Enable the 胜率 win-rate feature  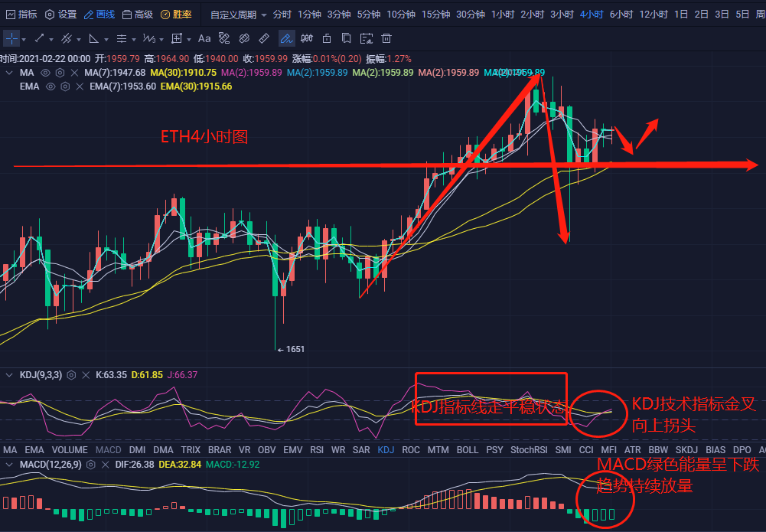coord(180,13)
